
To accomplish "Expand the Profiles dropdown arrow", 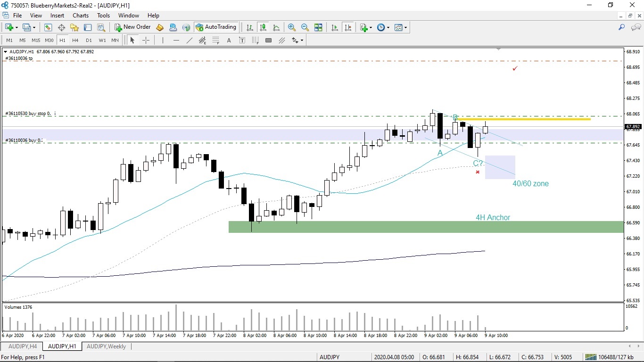I will pos(34,27).
